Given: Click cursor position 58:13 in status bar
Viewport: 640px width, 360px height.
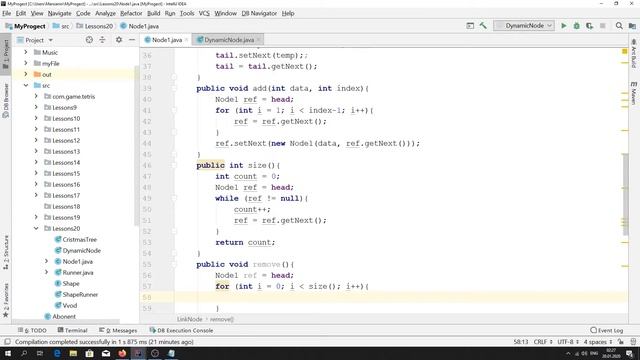Looking at the screenshot, I should (520, 342).
